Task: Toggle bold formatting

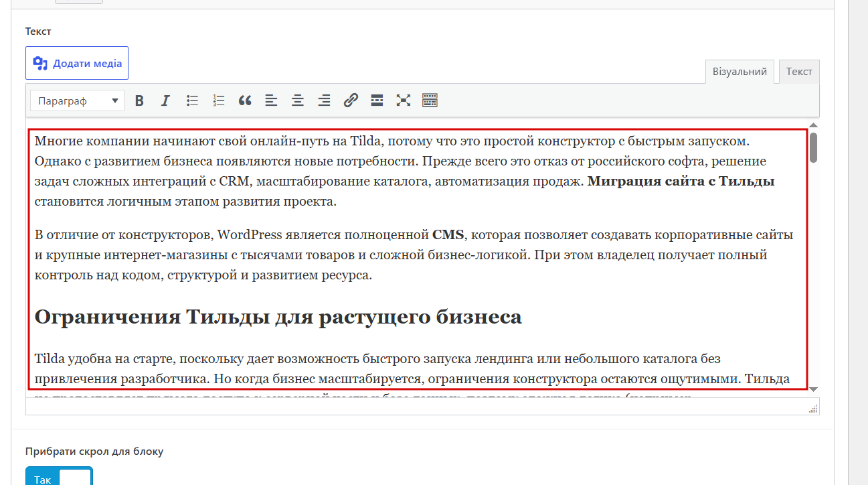Action: [139, 100]
